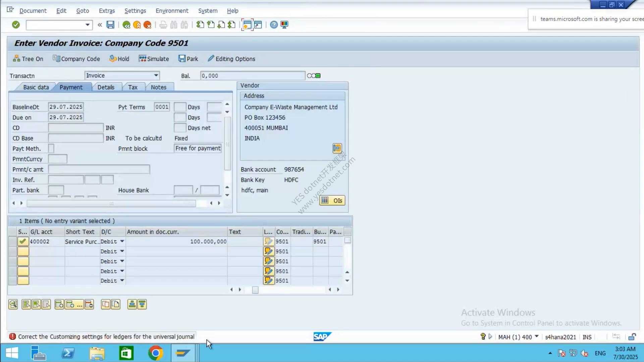Open the Help question mark icon
Viewport: 644px width, 362px height.
[x=274, y=25]
